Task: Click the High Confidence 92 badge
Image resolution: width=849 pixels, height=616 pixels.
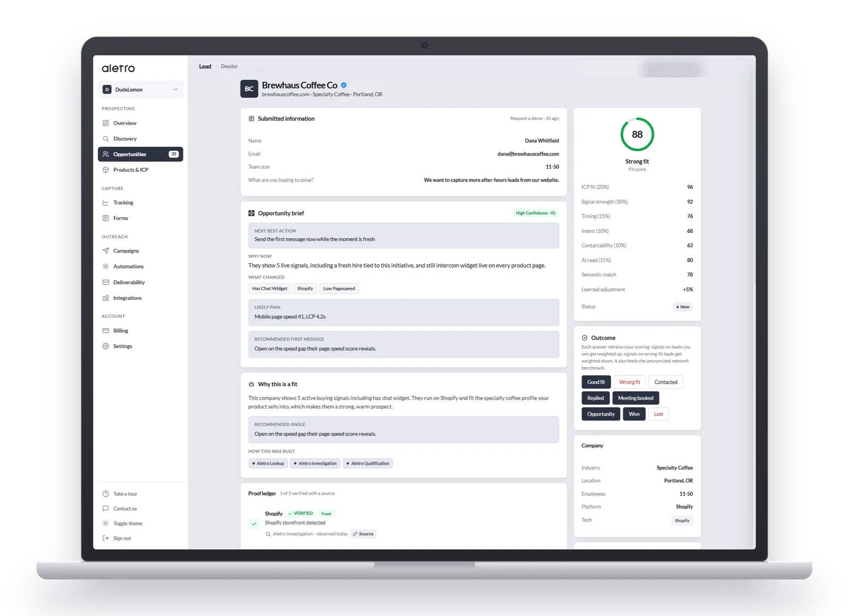Action: pos(535,213)
